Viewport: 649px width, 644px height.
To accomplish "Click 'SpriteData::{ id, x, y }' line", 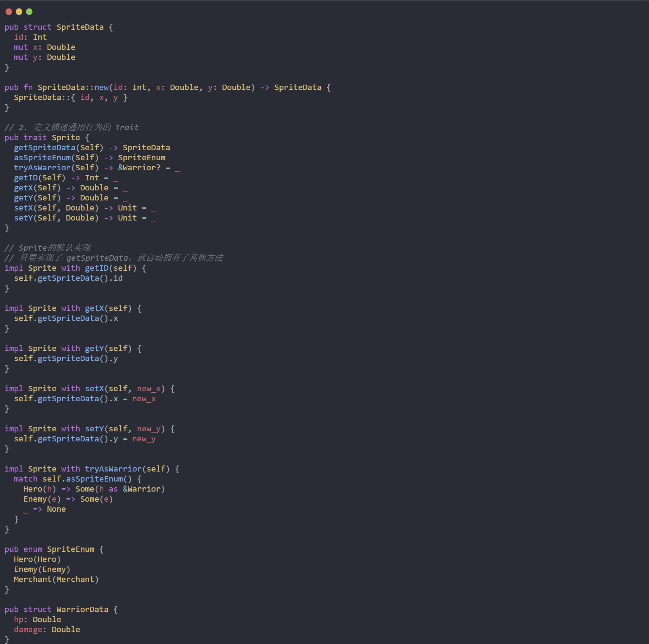I will (x=71, y=98).
